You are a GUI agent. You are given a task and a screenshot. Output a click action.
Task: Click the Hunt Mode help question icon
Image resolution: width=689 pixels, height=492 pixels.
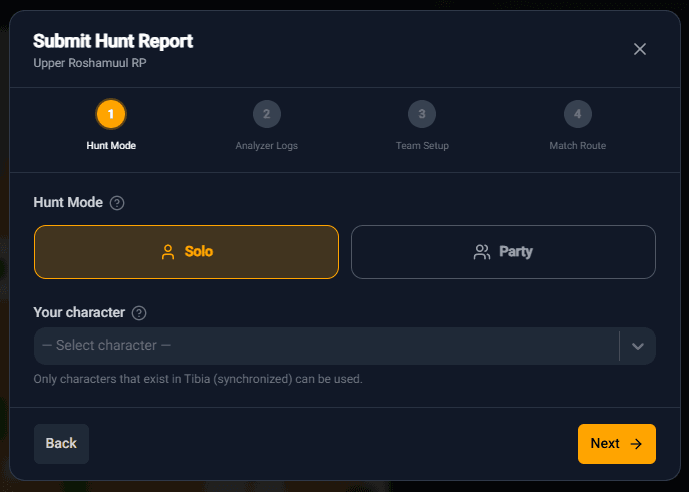point(117,203)
